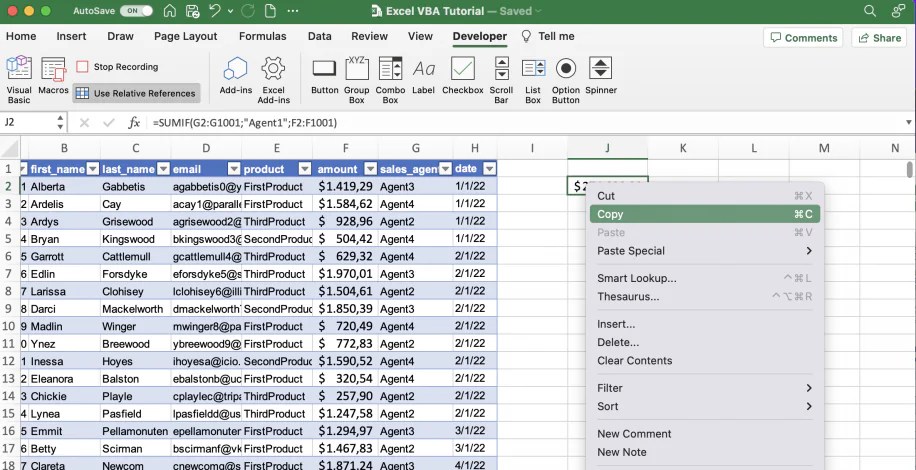
Task: Open the product filter dropdown
Action: [304, 169]
